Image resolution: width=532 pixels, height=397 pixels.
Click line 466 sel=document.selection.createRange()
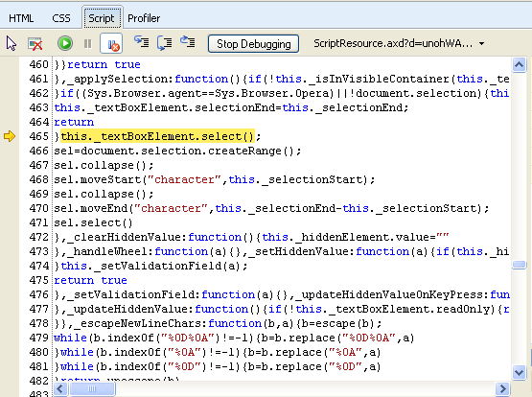point(177,151)
